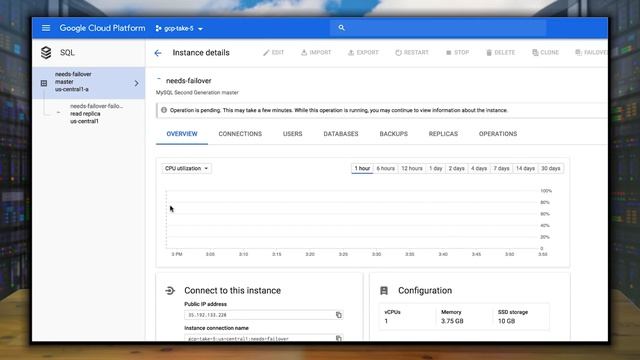Click the Connect to this instance icon
The width and height of the screenshot is (640, 360).
pos(170,291)
